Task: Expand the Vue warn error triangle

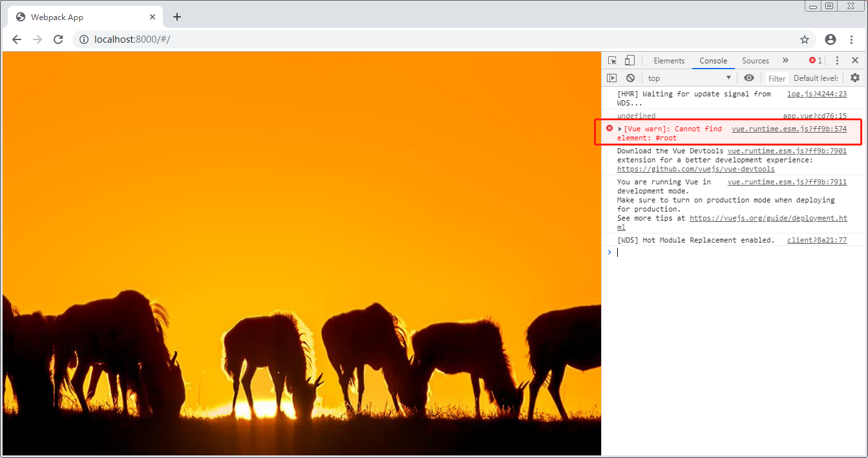Action: 620,129
